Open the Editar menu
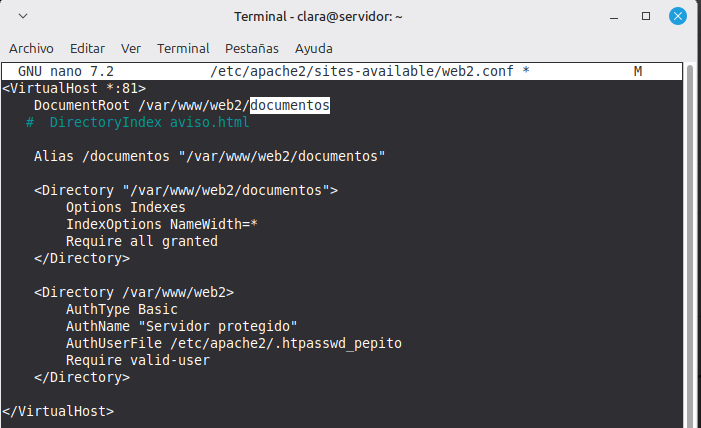Viewport: 701px width, 428px height. tap(87, 48)
